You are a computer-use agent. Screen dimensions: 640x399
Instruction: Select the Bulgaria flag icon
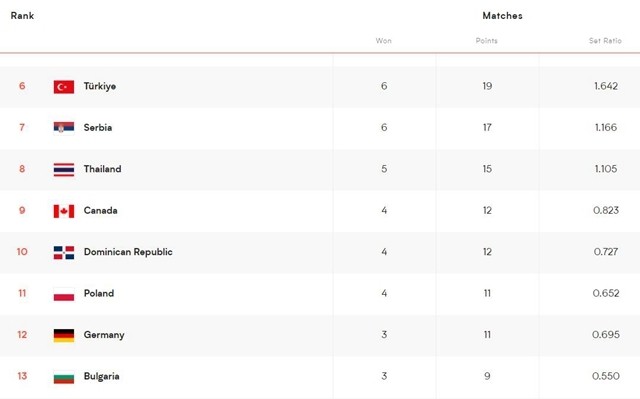[x=64, y=377]
